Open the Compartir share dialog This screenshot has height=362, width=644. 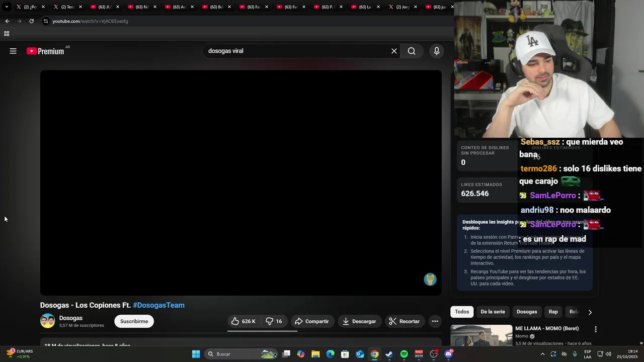[x=312, y=321]
